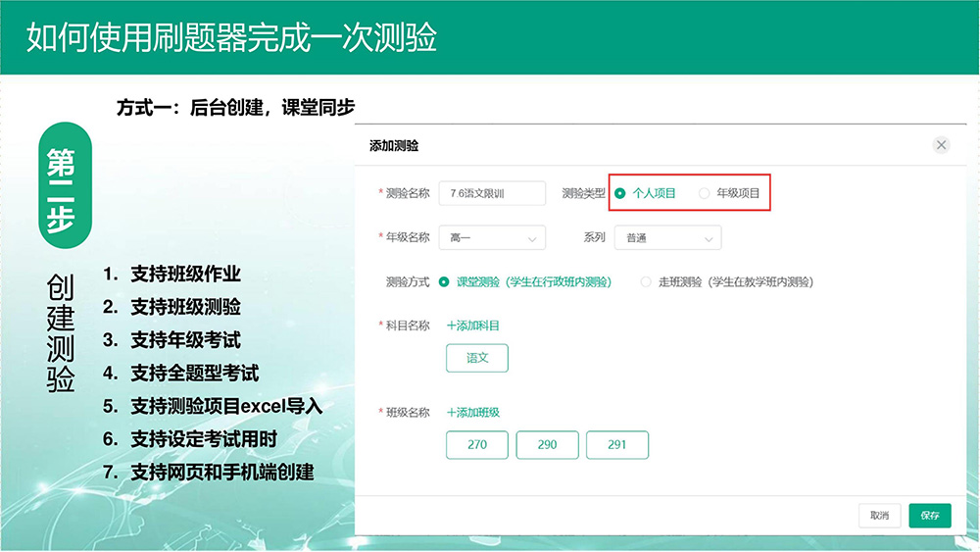
Task: Click the 测验名称 input field
Action: (x=492, y=193)
